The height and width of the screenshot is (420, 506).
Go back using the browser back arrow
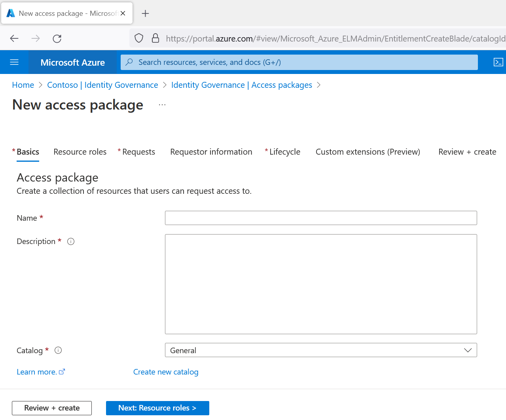(x=14, y=38)
